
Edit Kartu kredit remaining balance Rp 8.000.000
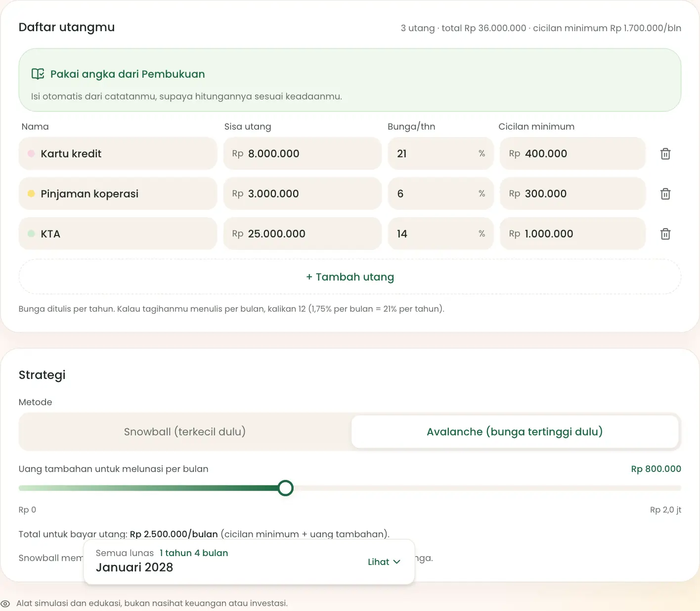(303, 154)
